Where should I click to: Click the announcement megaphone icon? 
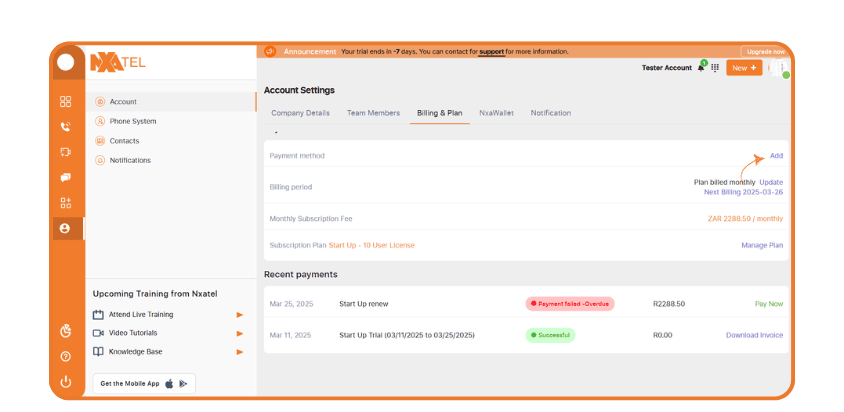[x=270, y=52]
